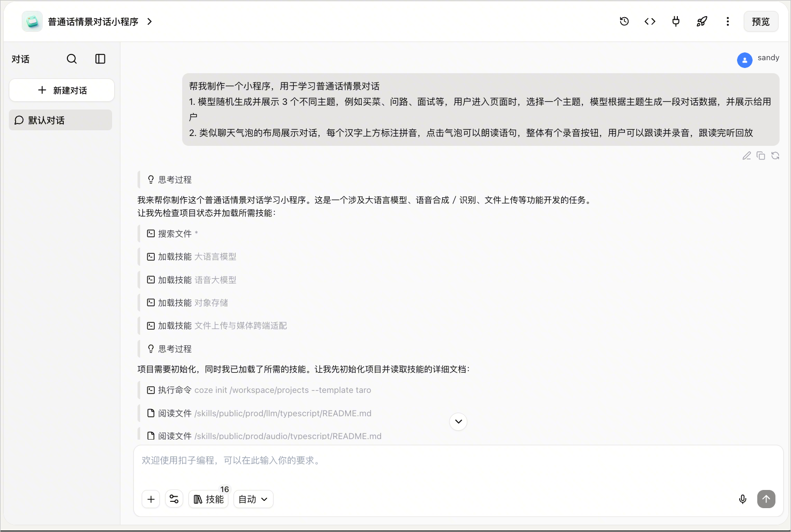Expand the first 思考过程 section
Viewport: 791px width, 532px height.
tap(169, 180)
